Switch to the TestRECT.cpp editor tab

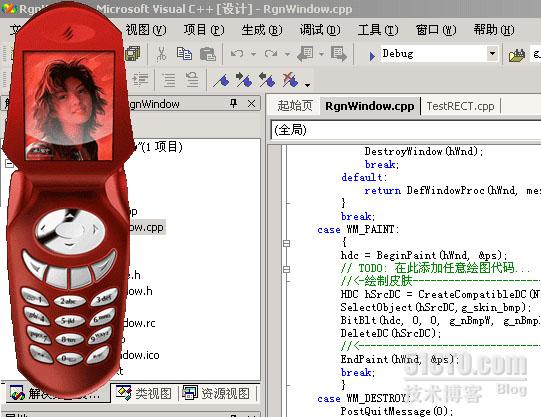[x=460, y=106]
